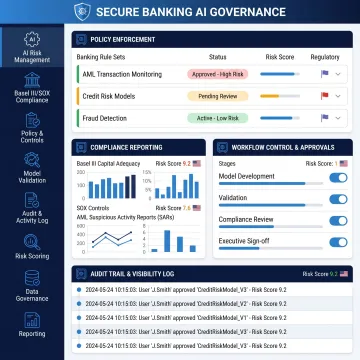Expand the AML Transaction Monitoring row chevron
Viewport: 360px width, 360px height.
pyautogui.click(x=338, y=74)
